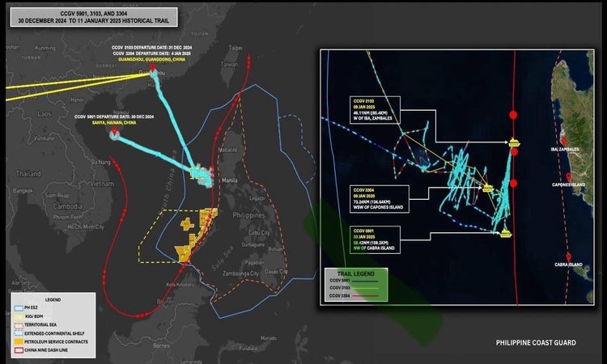Click the red pin at Capones Island
This screenshot has height=364, width=607.
point(568,178)
